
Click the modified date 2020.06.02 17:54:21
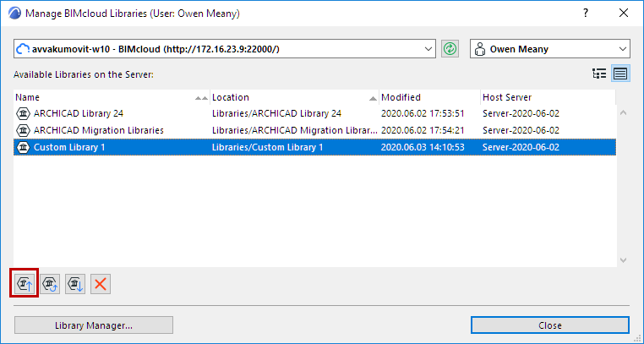pos(423,130)
